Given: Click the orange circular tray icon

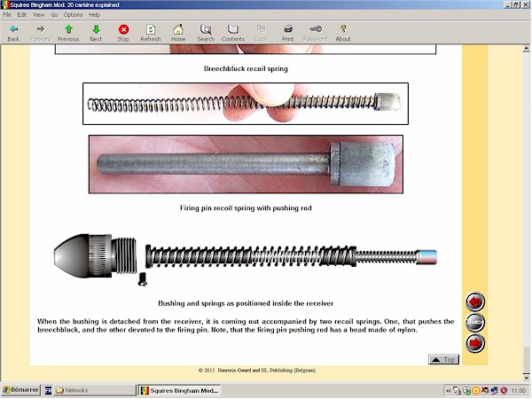Looking at the screenshot, I should [476, 391].
